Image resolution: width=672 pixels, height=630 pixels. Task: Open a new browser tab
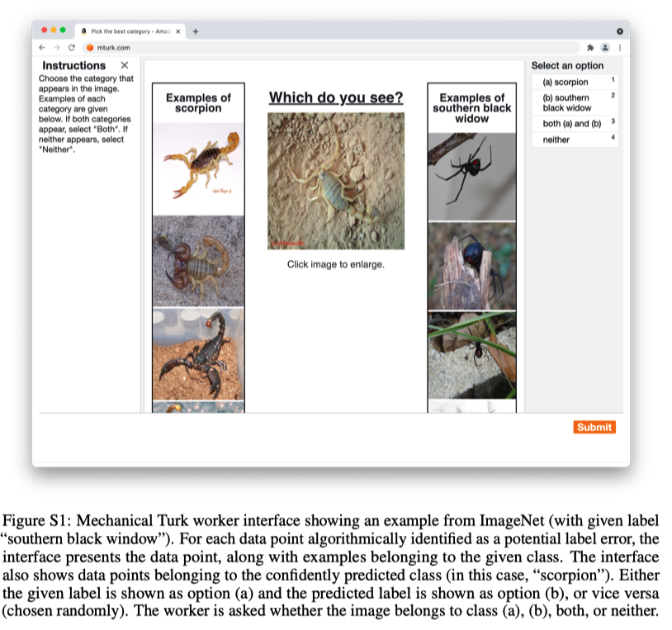tap(196, 31)
